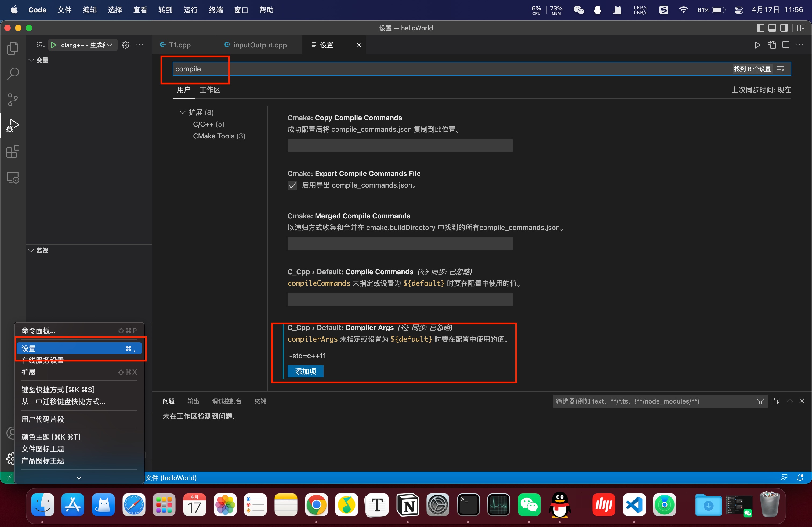
Task: Open the Explorer view in activity bar
Action: tap(13, 48)
